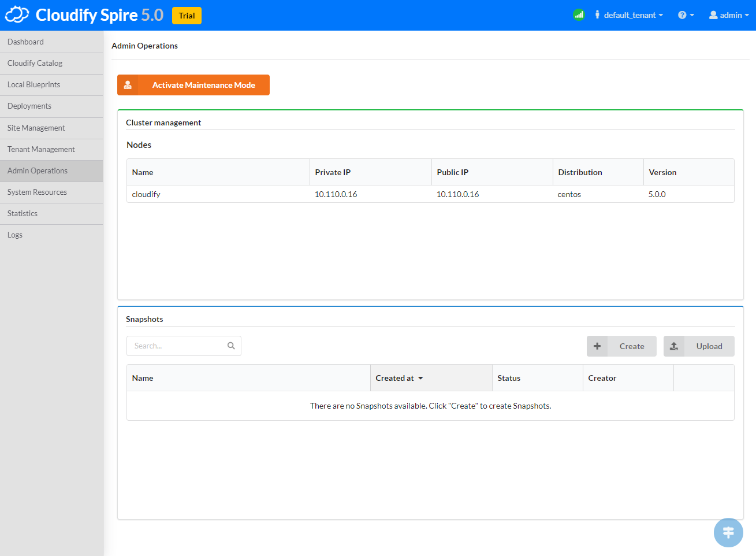Click the Snapshots widget title
This screenshot has height=556, width=756.
(x=144, y=319)
